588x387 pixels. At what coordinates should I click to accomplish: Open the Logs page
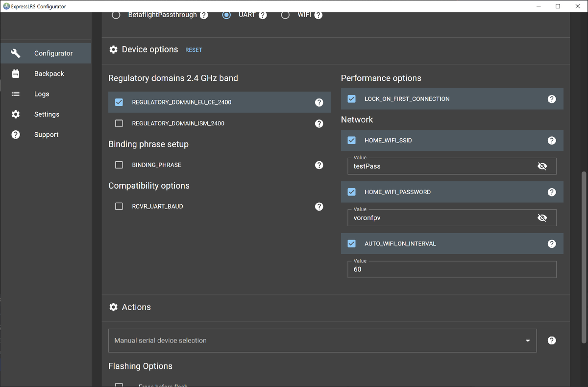pyautogui.click(x=42, y=94)
